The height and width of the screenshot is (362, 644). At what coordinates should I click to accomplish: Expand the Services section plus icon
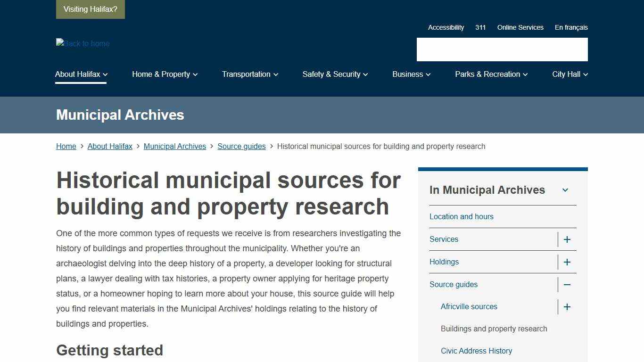(567, 239)
